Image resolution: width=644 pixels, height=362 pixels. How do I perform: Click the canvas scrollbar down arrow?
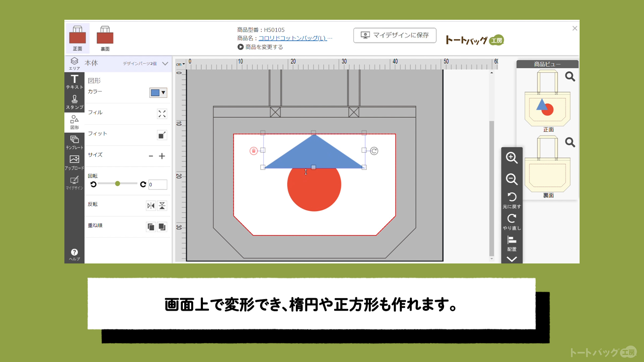click(492, 259)
